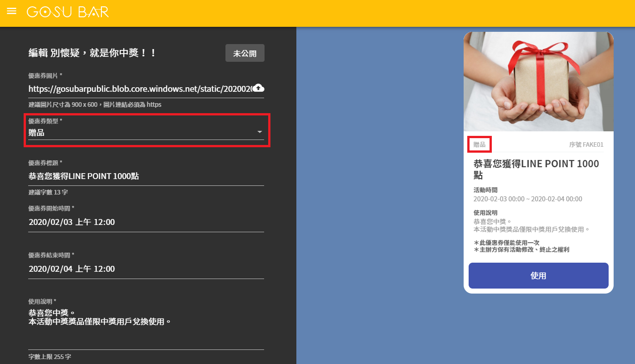Click the 使用說明 text area
Screen dimensions: 635x364
[x=146, y=329]
